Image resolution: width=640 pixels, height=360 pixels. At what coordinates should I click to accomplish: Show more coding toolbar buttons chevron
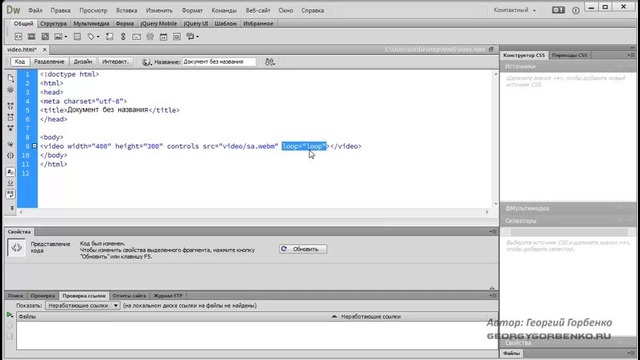pyautogui.click(x=11, y=208)
